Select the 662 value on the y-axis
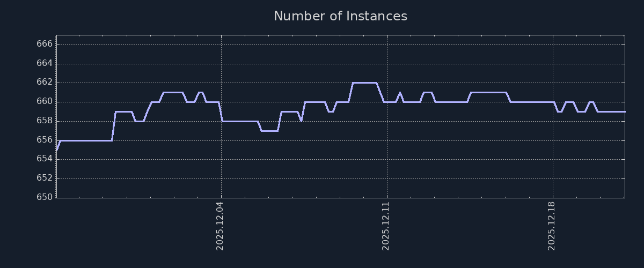The height and width of the screenshot is (268, 644). click(x=45, y=82)
